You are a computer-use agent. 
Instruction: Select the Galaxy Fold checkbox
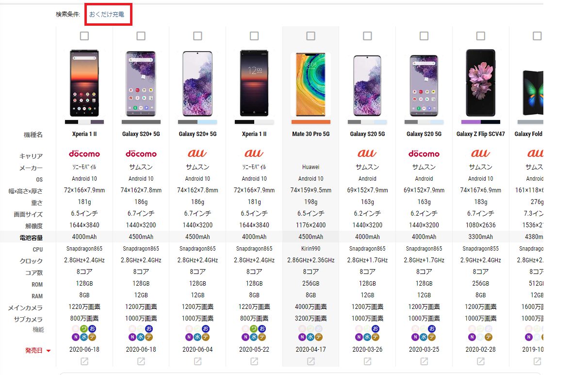coord(537,36)
